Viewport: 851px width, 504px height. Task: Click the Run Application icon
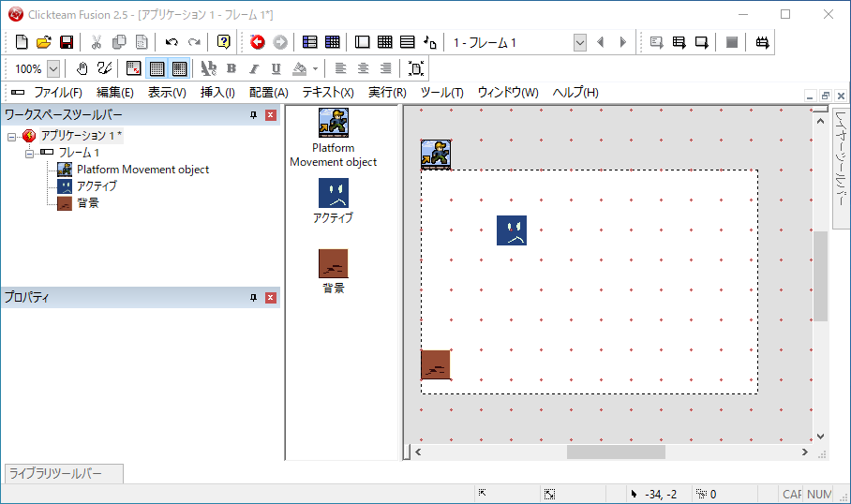click(x=679, y=42)
